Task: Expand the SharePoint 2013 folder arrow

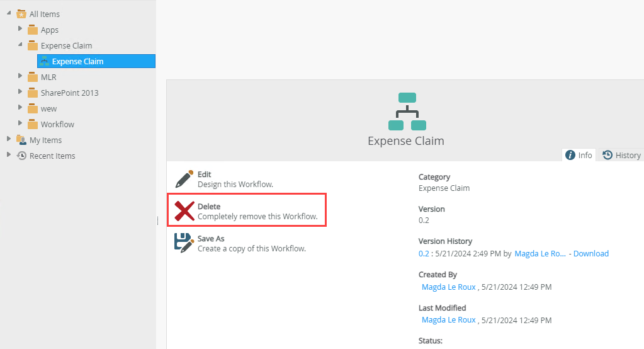Action: pos(20,92)
